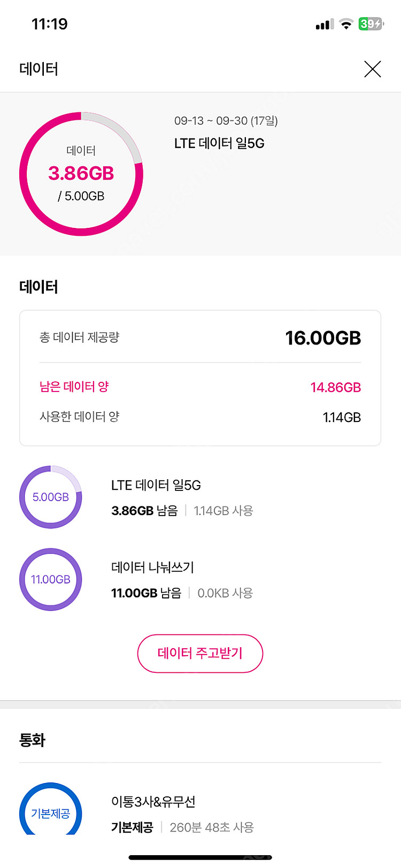This screenshot has width=401, height=868.
Task: Tap the purple 5.00GB circle gauge
Action: click(x=51, y=497)
